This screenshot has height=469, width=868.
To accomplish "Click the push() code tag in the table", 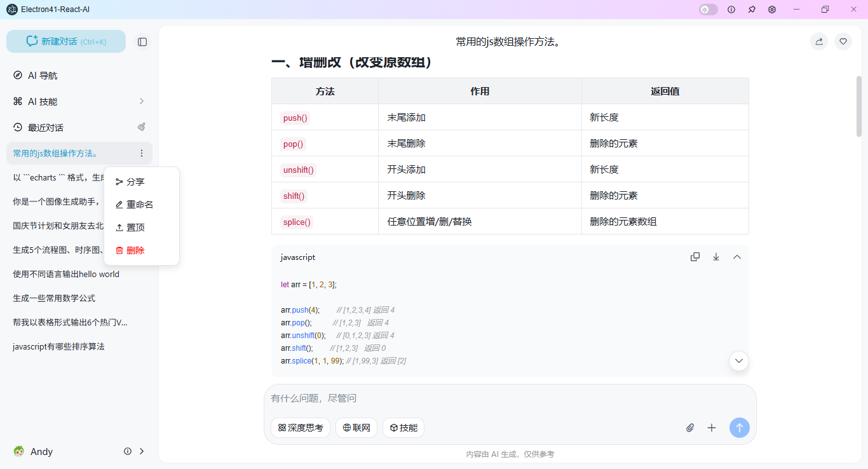I will click(x=295, y=118).
